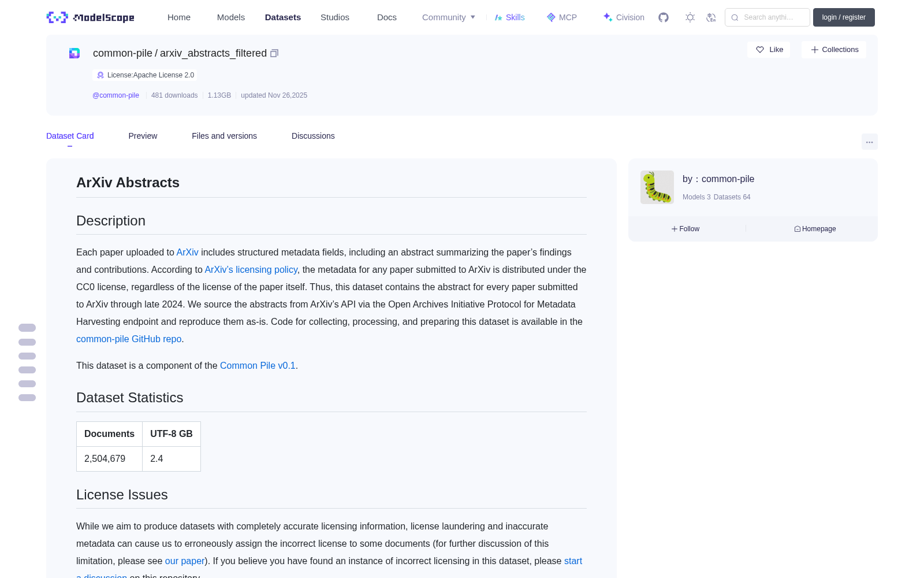Viewport: 924px width, 578px height.
Task: Click the search magnifier icon
Action: pos(735,17)
